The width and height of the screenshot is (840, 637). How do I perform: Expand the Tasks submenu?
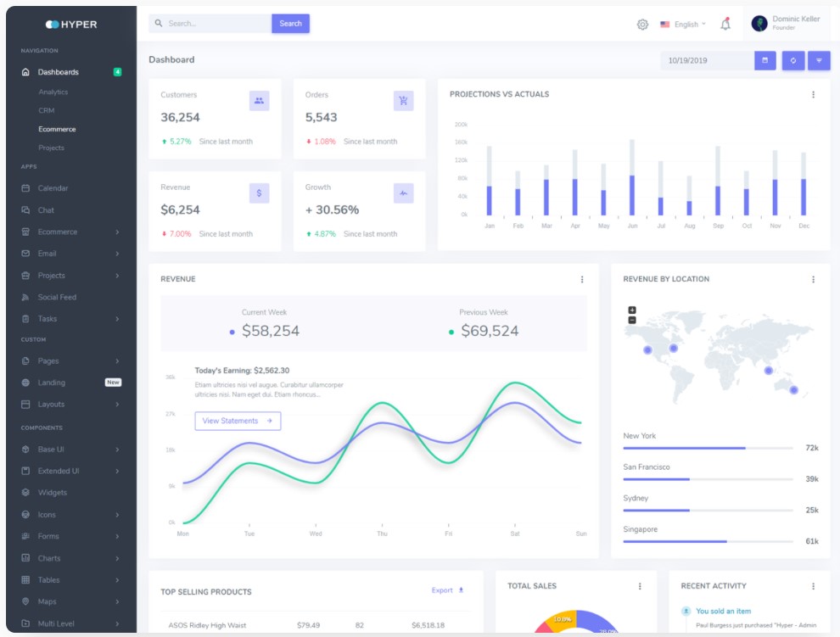click(x=117, y=319)
